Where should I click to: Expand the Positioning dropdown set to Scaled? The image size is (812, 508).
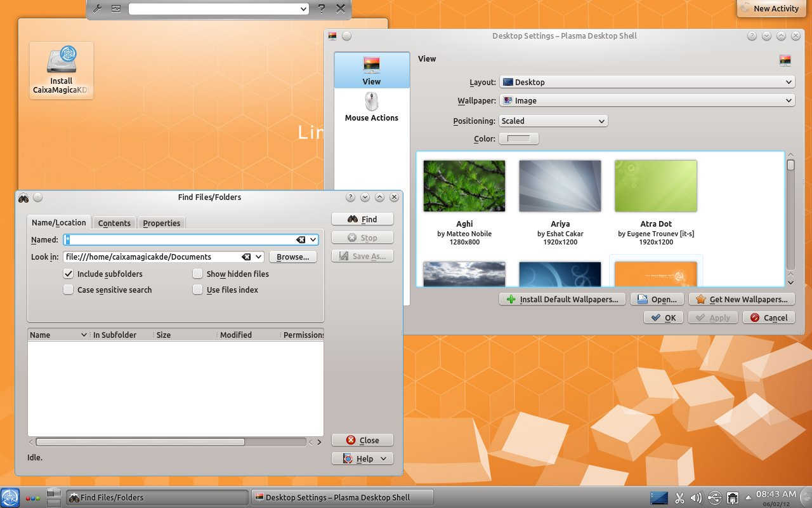pos(553,121)
